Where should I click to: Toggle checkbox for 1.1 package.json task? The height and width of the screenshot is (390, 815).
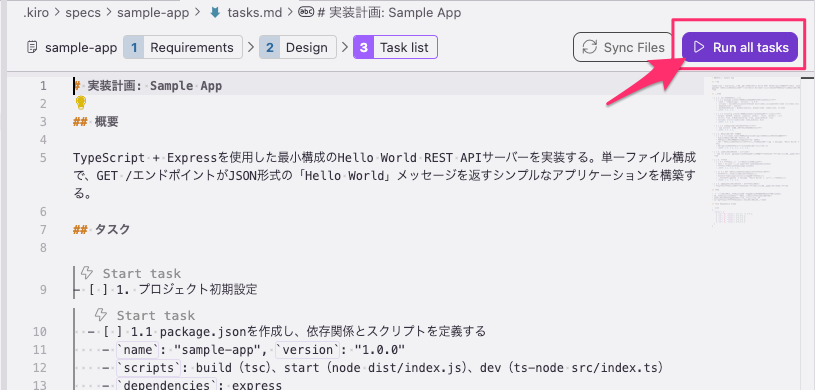112,331
